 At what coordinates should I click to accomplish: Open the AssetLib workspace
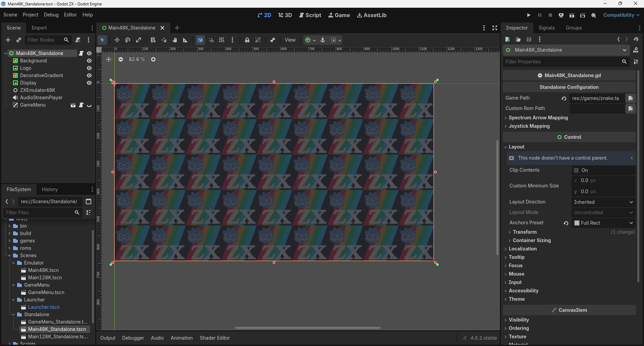pos(372,15)
